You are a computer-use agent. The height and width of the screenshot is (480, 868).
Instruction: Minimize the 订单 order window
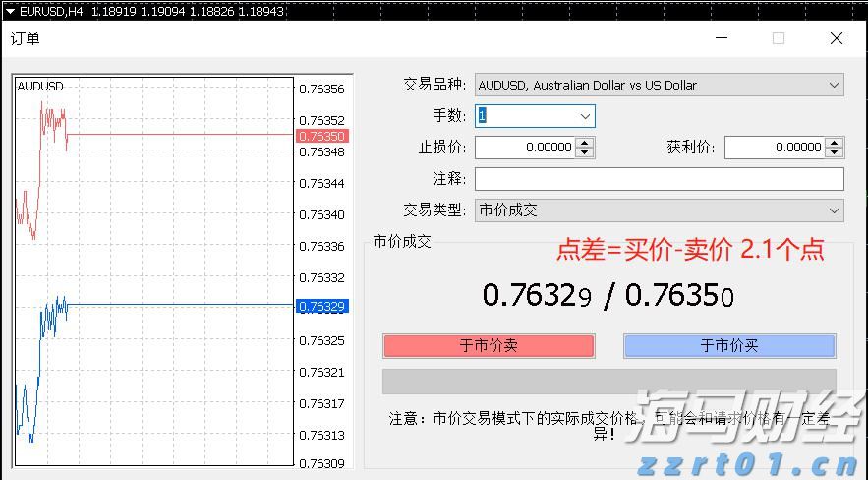(x=723, y=38)
